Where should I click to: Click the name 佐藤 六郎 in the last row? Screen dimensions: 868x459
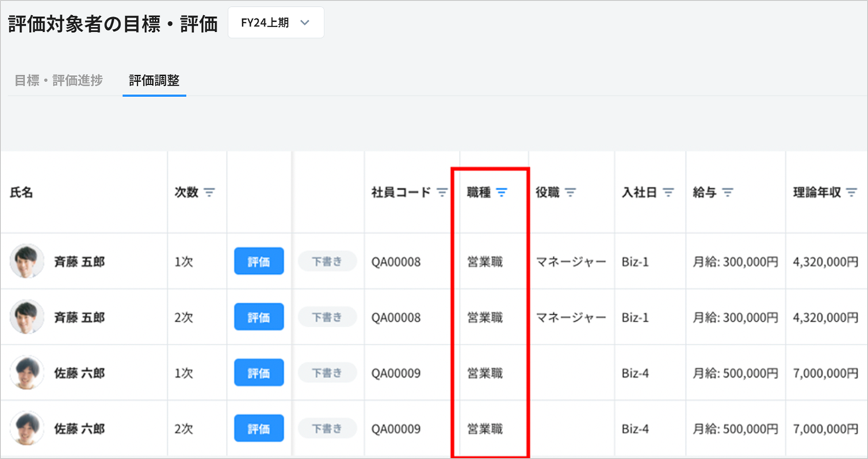79,429
